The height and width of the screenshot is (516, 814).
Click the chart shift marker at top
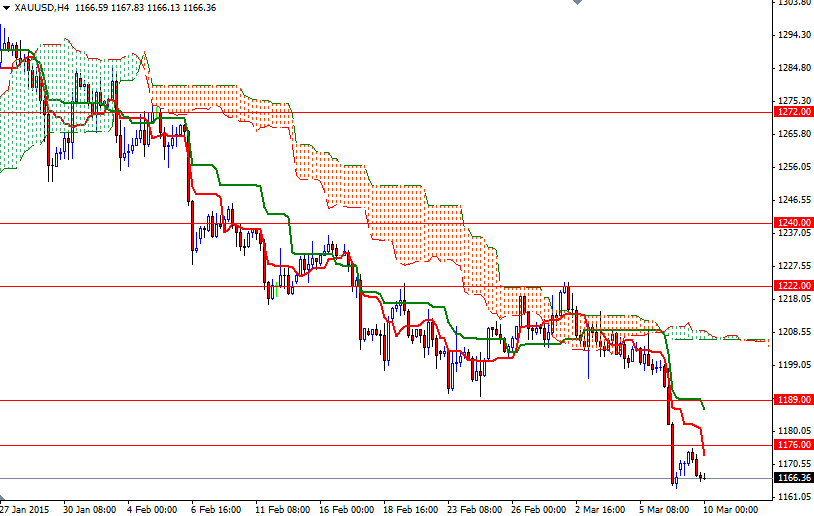pos(576,4)
